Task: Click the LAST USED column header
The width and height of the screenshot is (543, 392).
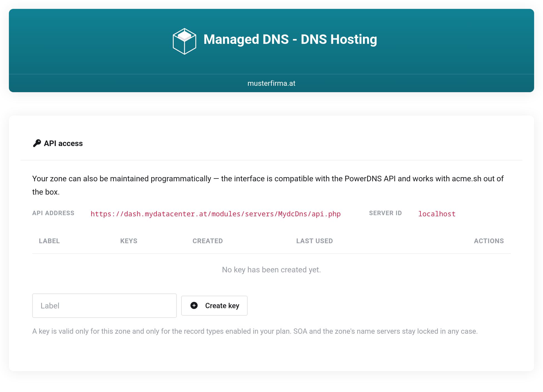Action: pyautogui.click(x=314, y=241)
